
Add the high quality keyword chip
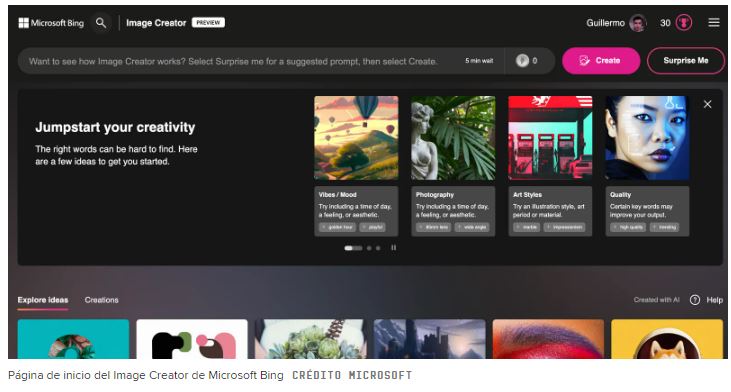click(x=628, y=227)
